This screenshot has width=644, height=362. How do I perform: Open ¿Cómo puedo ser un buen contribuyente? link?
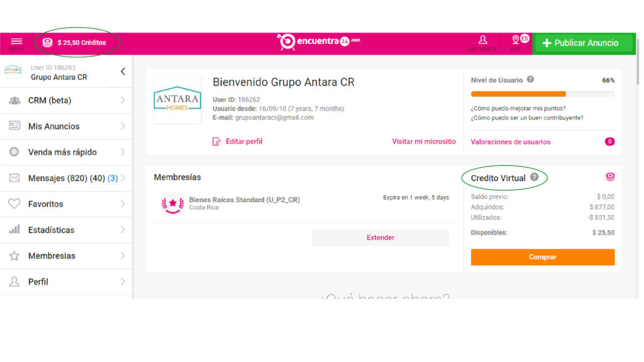tap(527, 118)
